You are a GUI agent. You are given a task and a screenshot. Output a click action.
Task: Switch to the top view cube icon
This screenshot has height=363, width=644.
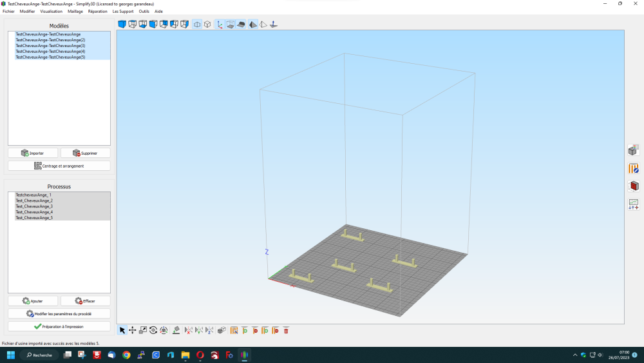point(132,25)
